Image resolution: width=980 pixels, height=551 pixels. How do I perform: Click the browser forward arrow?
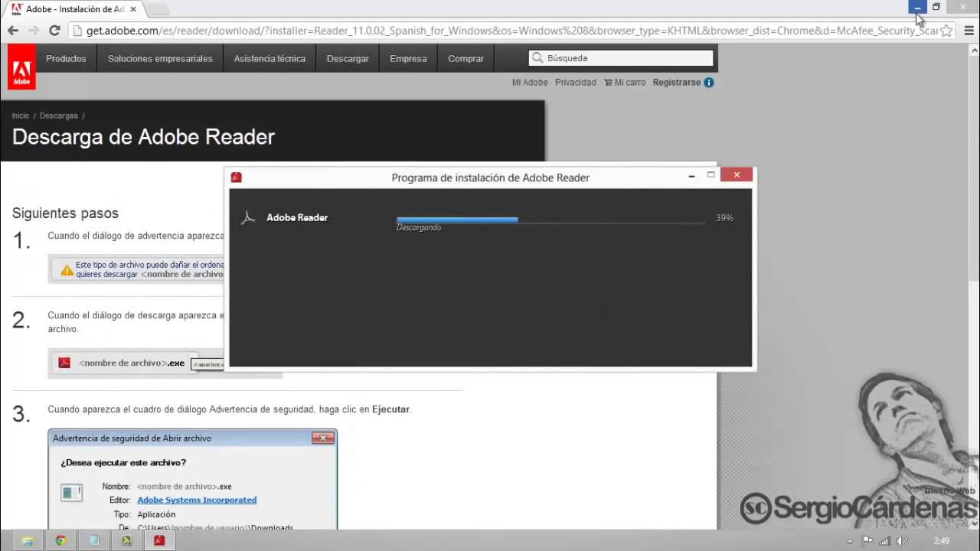(34, 31)
